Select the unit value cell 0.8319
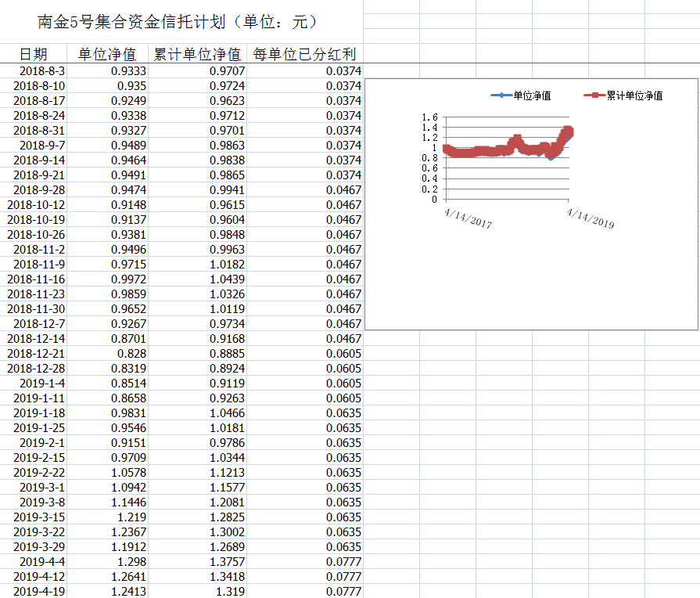 click(107, 369)
